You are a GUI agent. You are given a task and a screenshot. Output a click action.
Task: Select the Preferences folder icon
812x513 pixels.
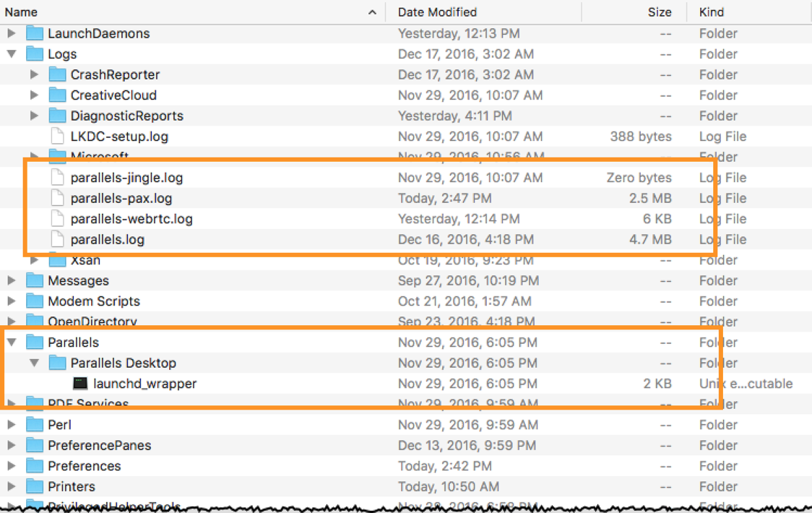(35, 466)
